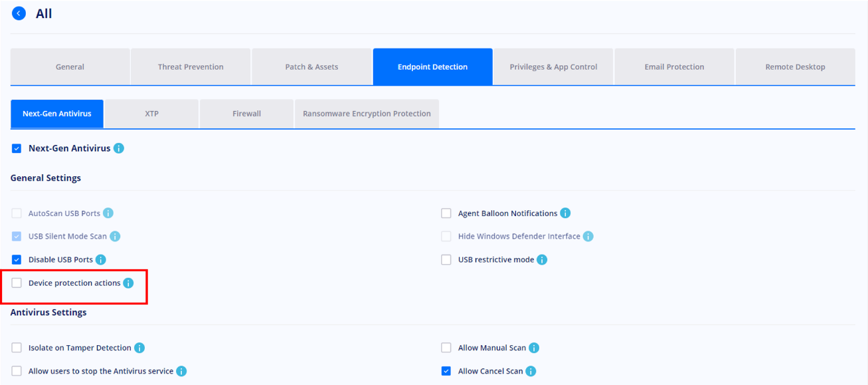Image resolution: width=868 pixels, height=385 pixels.
Task: Enable Isolate on Tamper Detection checkbox
Action: tap(17, 348)
